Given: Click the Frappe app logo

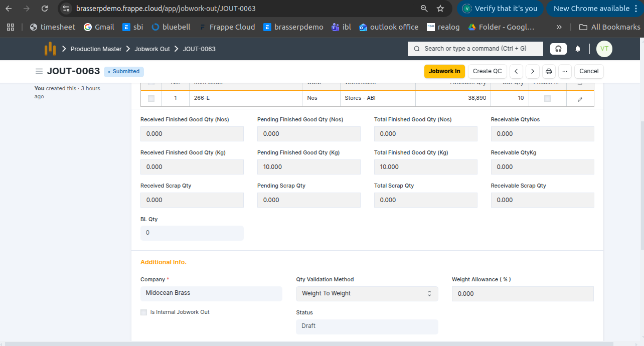Looking at the screenshot, I should pos(50,49).
